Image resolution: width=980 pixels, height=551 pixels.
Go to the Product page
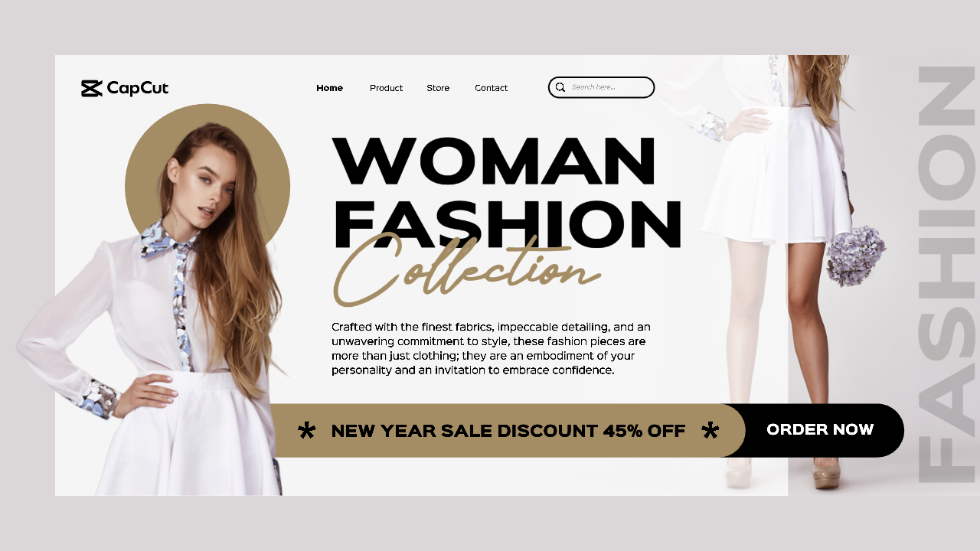[386, 88]
